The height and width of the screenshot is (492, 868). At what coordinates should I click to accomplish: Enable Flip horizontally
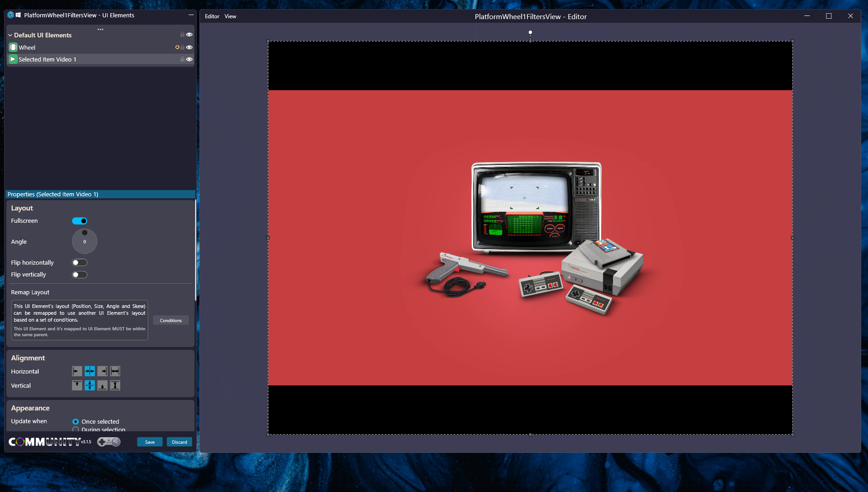tap(80, 262)
